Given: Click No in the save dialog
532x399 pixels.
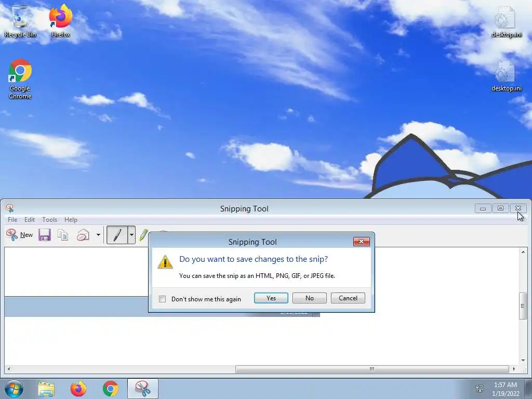Looking at the screenshot, I should 310,298.
